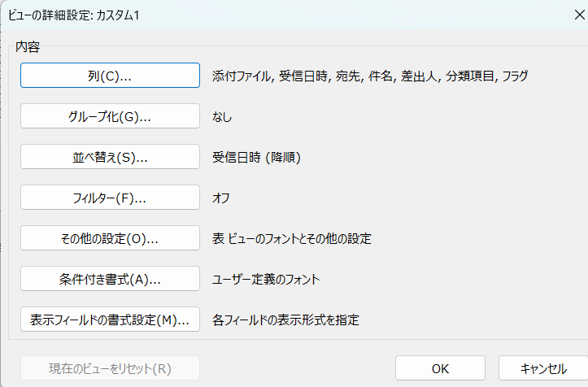This screenshot has width=588, height=387.
Task: Click その他の設定(O)... button
Action: click(110, 238)
